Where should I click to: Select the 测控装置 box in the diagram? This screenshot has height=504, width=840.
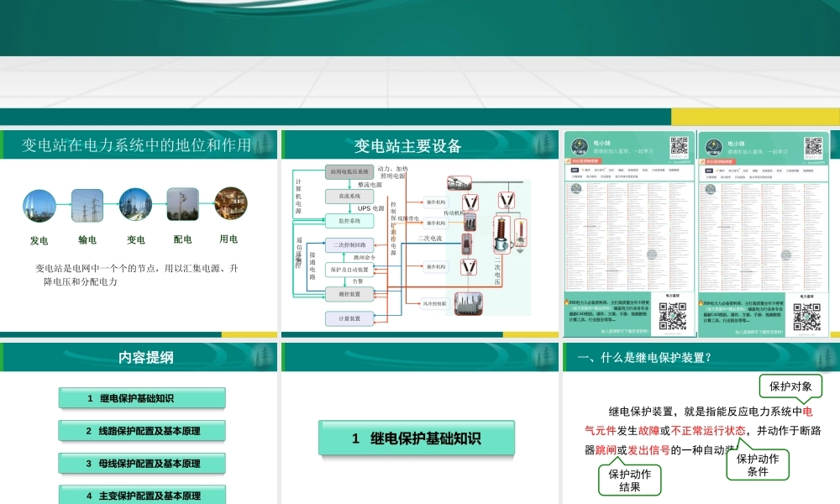(349, 294)
